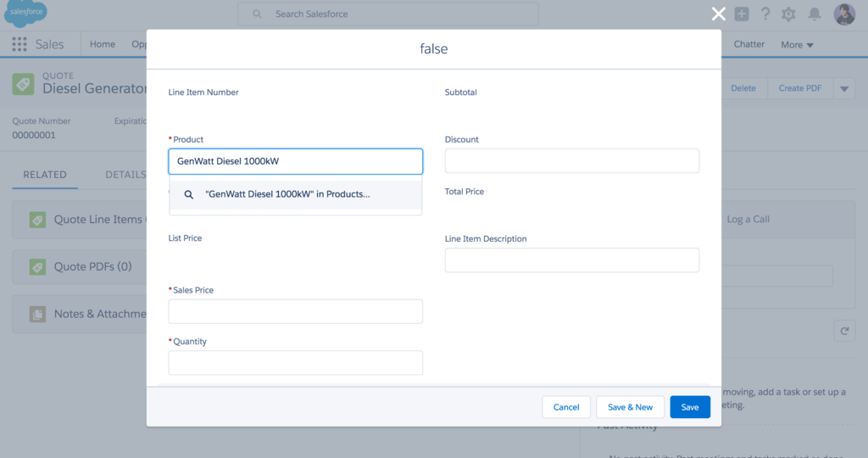Viewport: 868px width, 458px height.
Task: Open the Home tab
Action: (x=103, y=44)
